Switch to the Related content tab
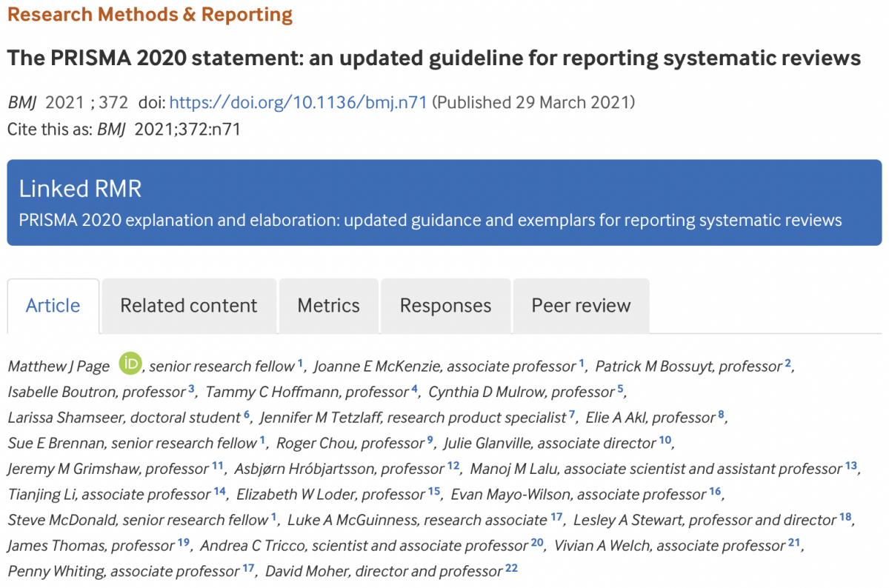The width and height of the screenshot is (889, 588). tap(189, 306)
